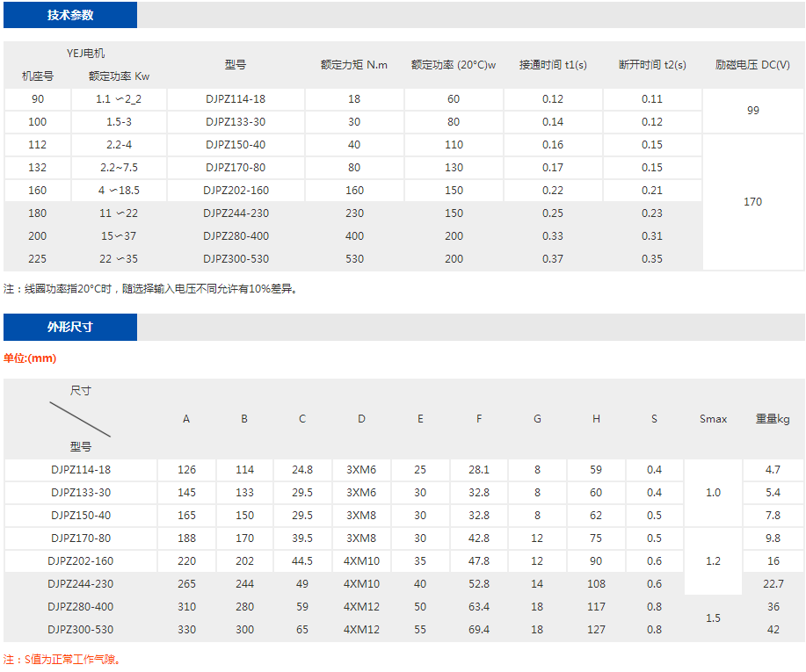Click the red S值为正常工作气隙 note

tap(62, 659)
